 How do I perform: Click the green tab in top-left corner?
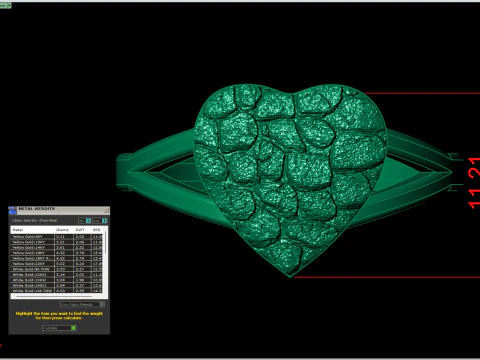(x=5, y=5)
